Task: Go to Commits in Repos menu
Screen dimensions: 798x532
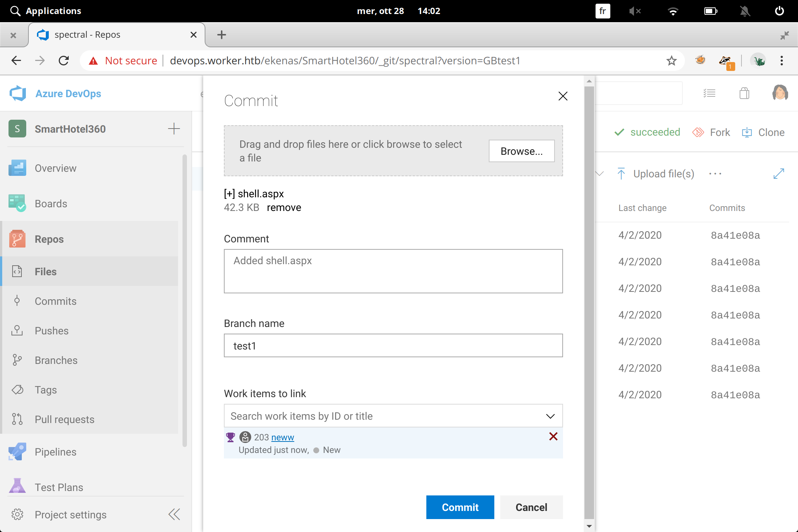Action: point(55,301)
